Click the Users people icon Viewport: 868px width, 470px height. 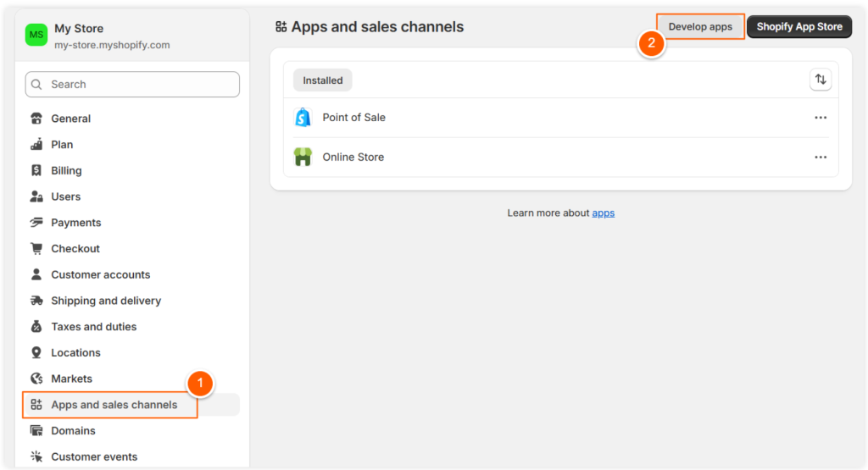(36, 196)
